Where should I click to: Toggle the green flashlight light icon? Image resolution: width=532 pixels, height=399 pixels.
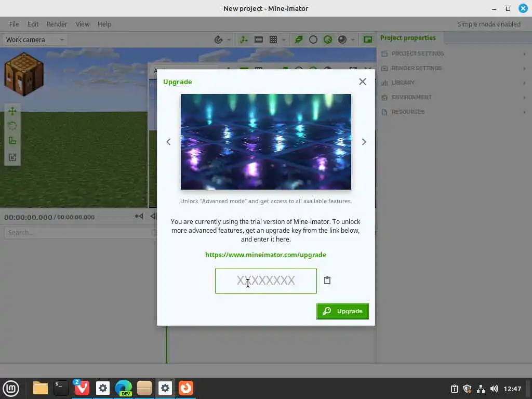point(299,39)
